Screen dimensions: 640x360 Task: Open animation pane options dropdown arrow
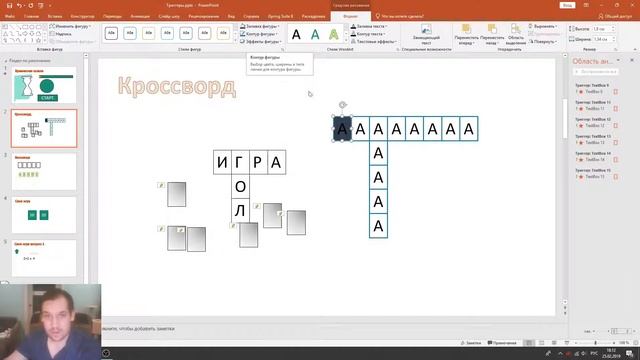[x=618, y=60]
